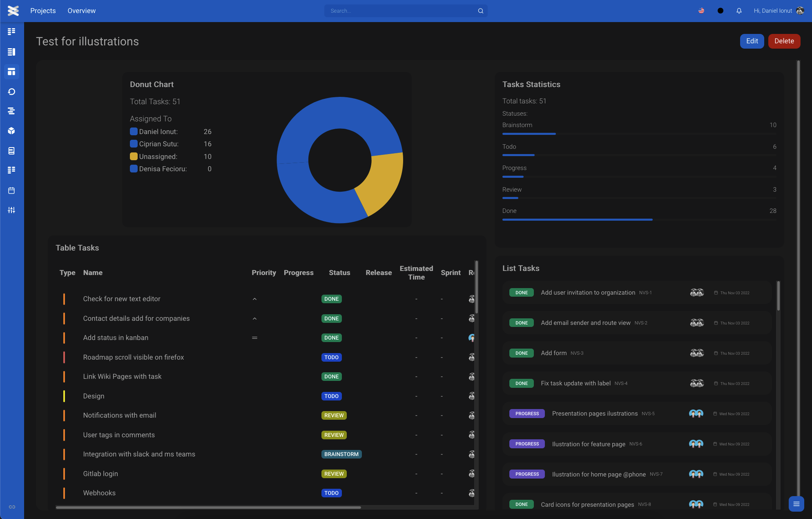
Task: Open the language flag selector
Action: (701, 11)
